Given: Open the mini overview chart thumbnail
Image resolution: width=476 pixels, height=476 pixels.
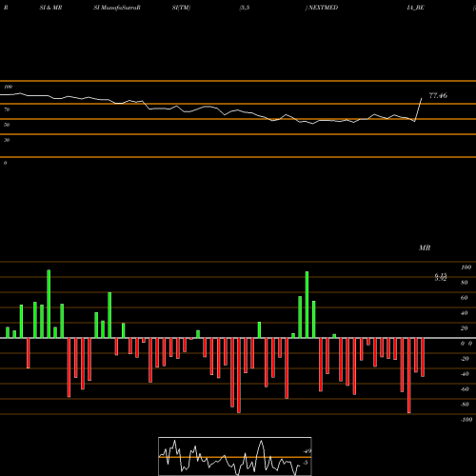Looking at the screenshot, I should (x=235, y=456).
